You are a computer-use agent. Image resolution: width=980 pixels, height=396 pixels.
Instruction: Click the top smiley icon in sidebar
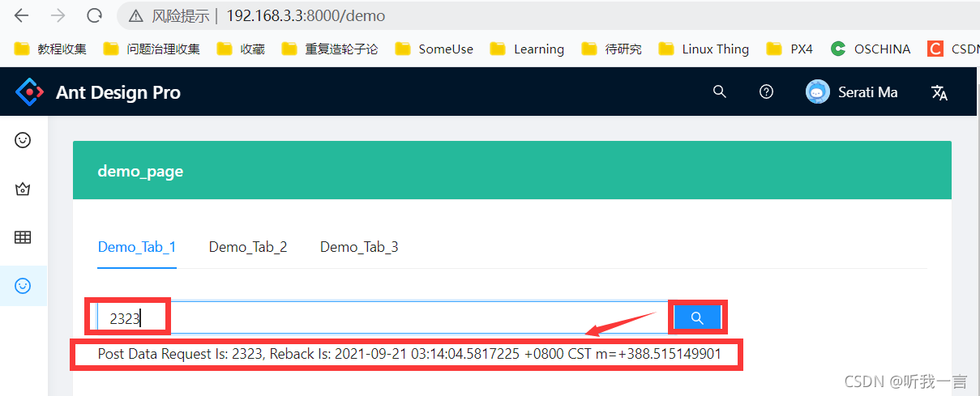pos(24,140)
